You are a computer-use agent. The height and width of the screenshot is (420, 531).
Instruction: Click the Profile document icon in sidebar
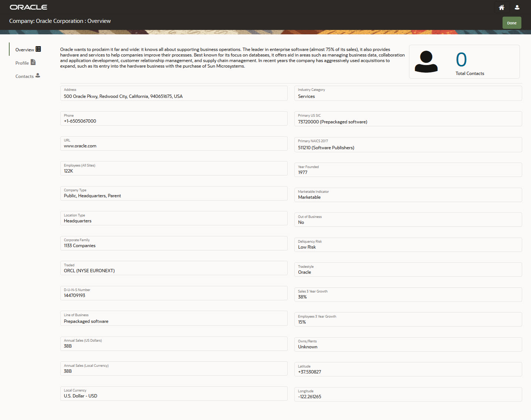(x=33, y=62)
